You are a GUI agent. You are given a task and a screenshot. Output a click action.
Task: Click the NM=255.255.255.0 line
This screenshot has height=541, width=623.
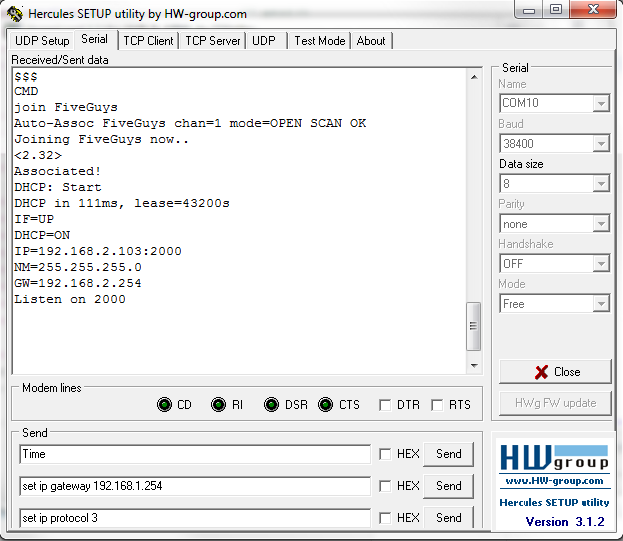click(78, 267)
